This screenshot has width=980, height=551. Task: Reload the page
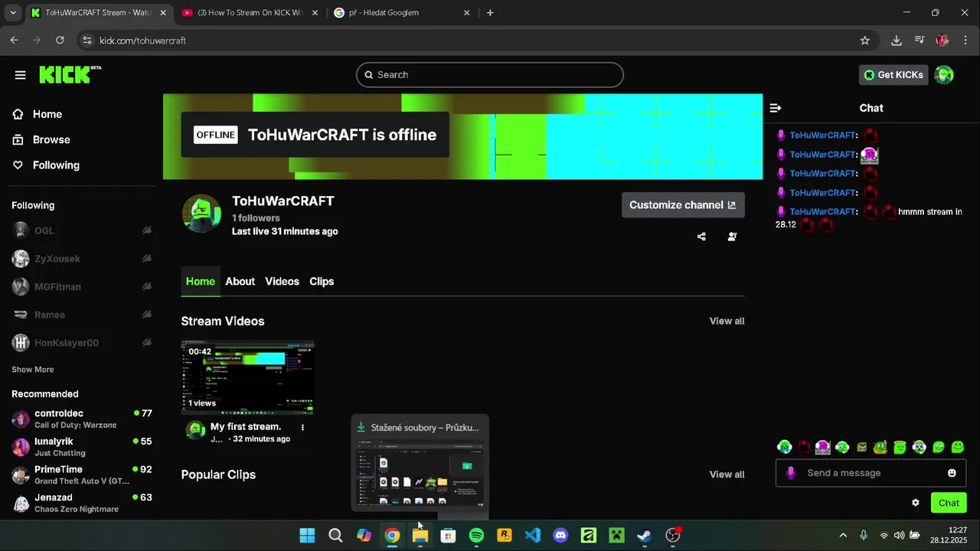tap(60, 41)
